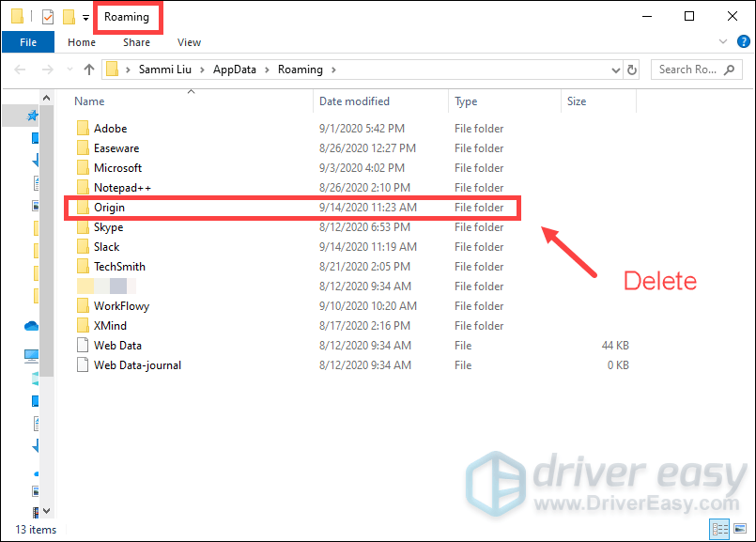Click AppData in the breadcrumb path
756x542 pixels.
coord(241,70)
